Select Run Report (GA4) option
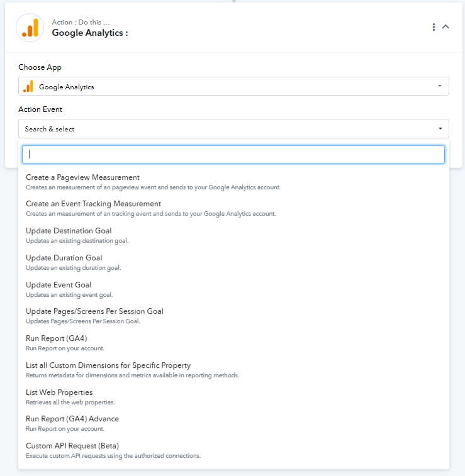465x476 pixels. 233,343
